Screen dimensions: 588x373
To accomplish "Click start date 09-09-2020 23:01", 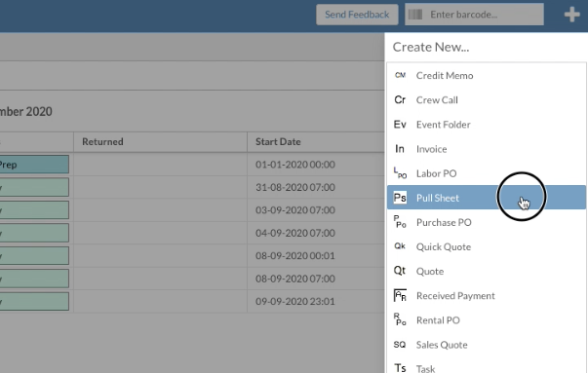I will tap(295, 302).
